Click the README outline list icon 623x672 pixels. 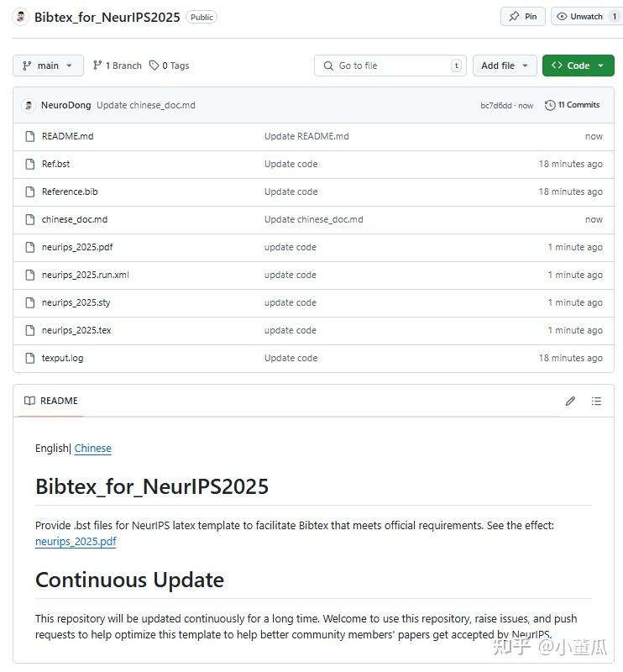click(x=596, y=401)
